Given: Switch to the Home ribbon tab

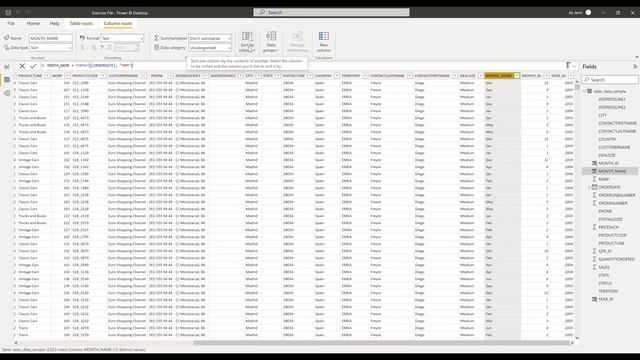Looking at the screenshot, I should click(x=33, y=24).
